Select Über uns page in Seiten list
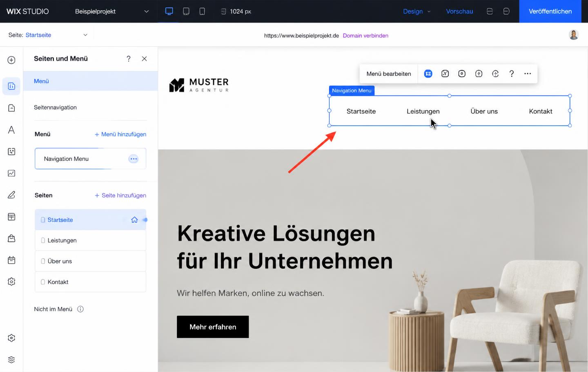The height and width of the screenshot is (372, 588). pyautogui.click(x=90, y=261)
